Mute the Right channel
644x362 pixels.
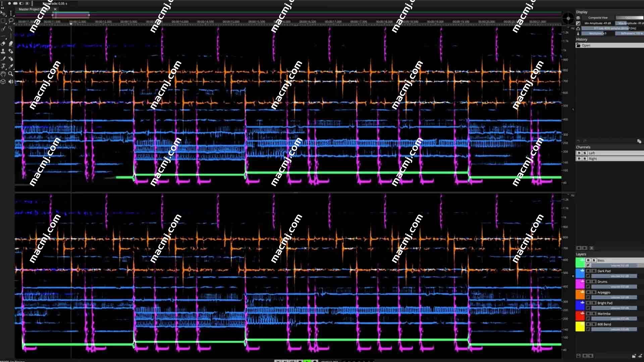click(x=579, y=159)
